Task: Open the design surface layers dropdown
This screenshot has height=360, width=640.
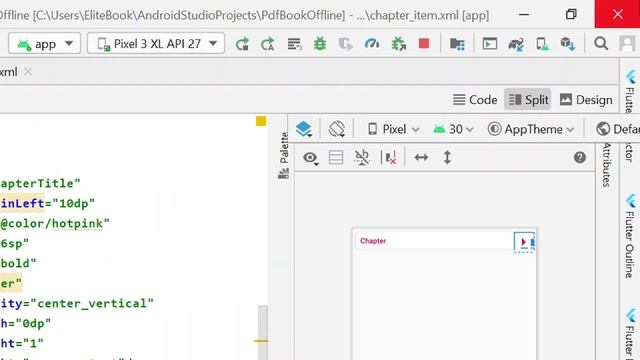Action: [304, 129]
